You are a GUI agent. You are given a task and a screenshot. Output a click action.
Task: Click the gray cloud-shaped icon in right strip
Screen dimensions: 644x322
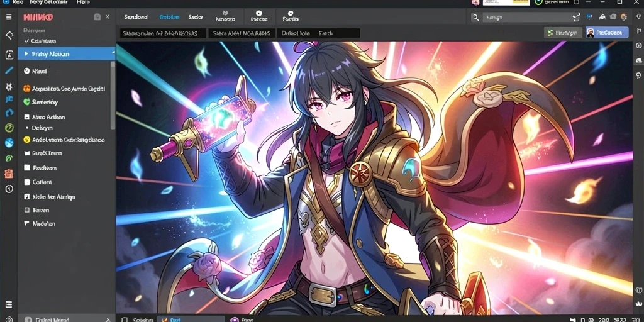[639, 60]
